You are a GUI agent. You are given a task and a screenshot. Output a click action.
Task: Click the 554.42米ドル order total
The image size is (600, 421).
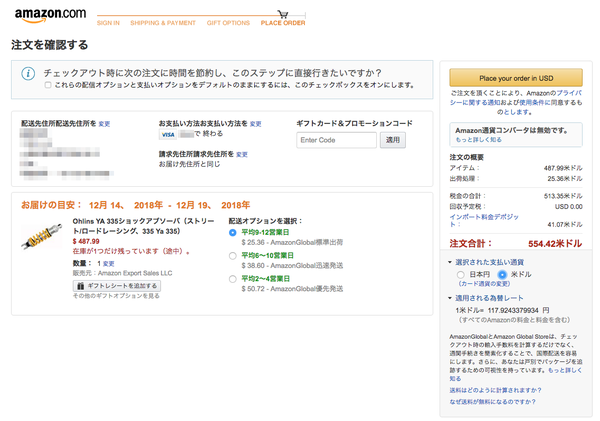(555, 244)
